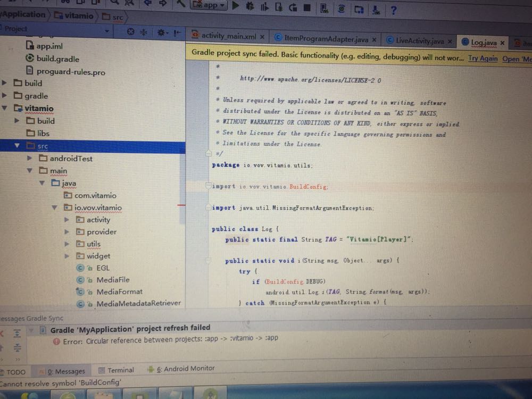Select the app.iml file

point(44,46)
